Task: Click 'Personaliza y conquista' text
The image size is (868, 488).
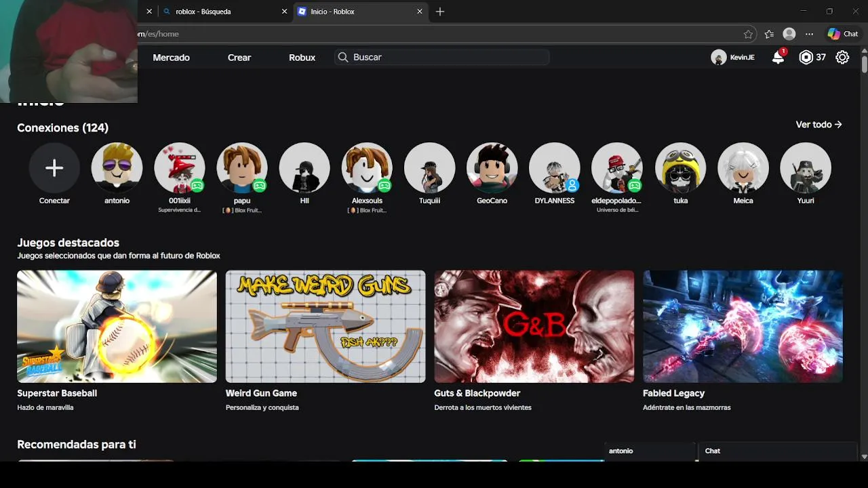Action: point(262,407)
